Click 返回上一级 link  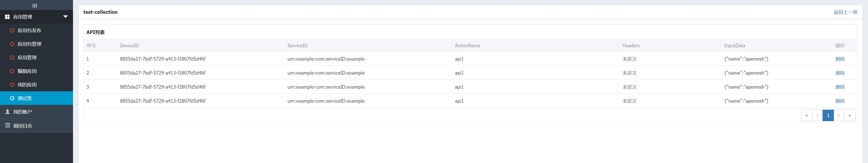point(845,12)
